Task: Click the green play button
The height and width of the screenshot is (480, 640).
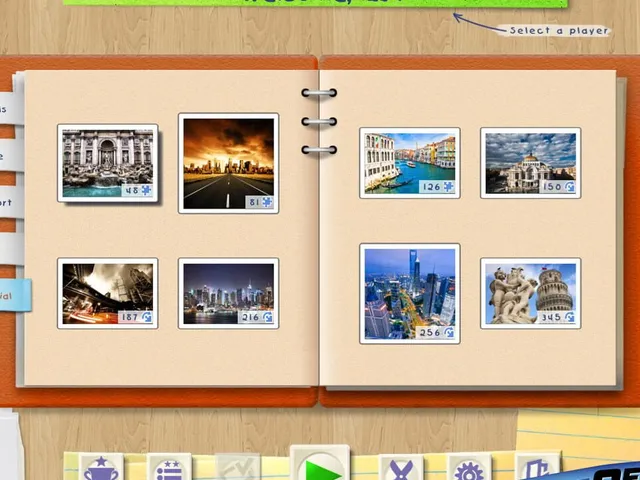Action: pyautogui.click(x=320, y=464)
